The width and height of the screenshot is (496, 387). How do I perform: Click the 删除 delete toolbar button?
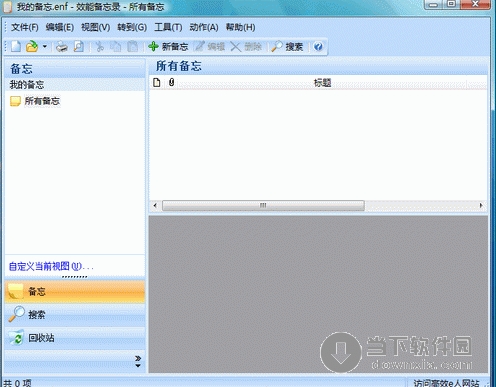[246, 47]
